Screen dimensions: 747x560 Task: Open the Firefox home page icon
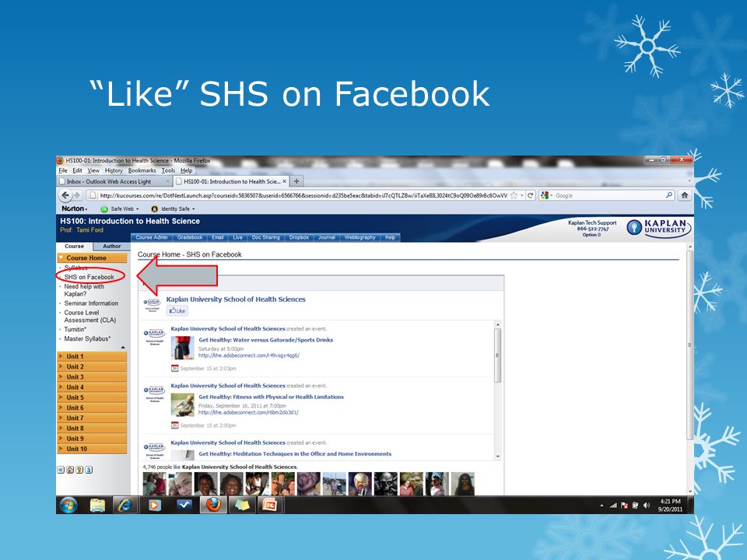click(x=684, y=195)
